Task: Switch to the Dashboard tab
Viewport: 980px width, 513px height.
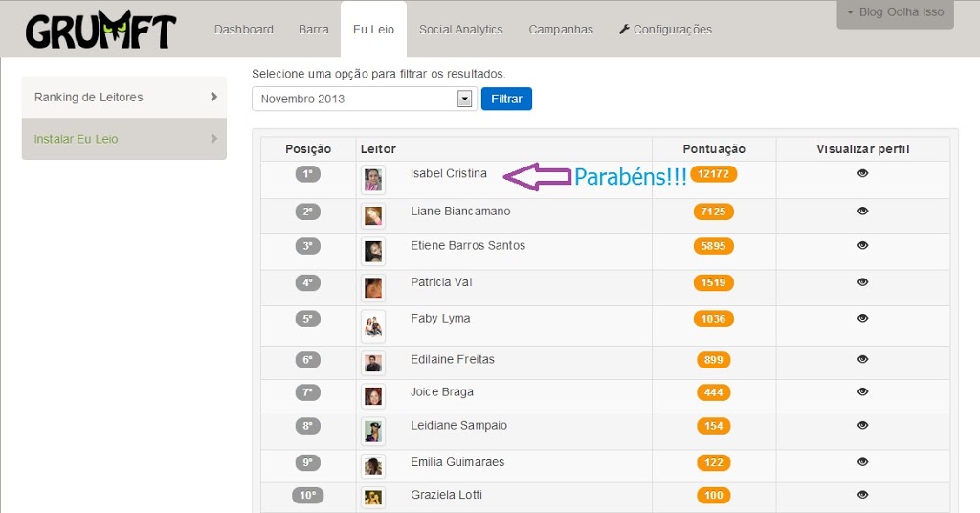Action: tap(244, 30)
